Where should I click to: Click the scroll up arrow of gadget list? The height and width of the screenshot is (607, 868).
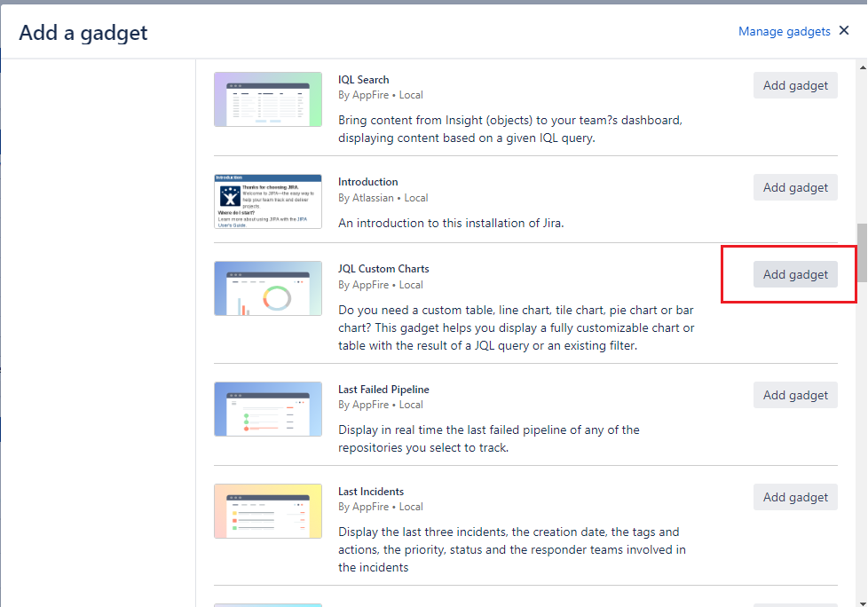click(x=863, y=67)
